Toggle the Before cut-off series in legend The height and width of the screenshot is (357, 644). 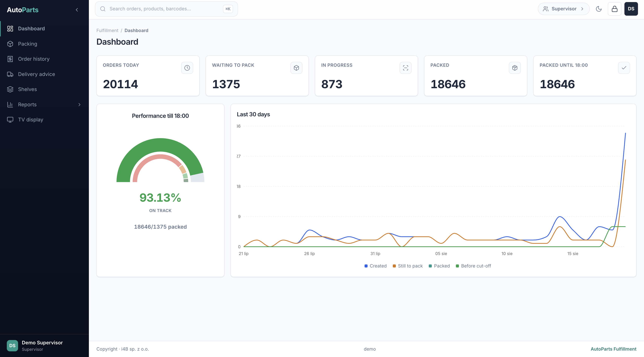[474, 266]
